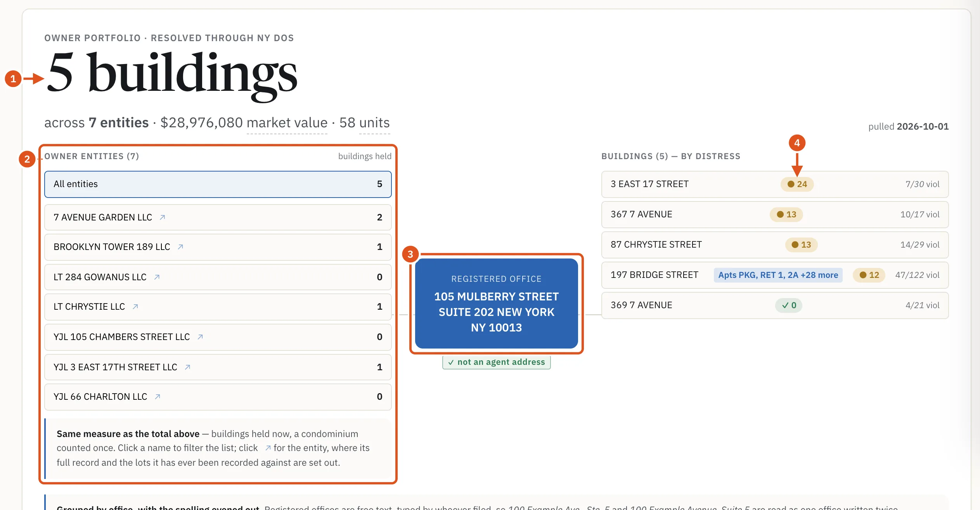
Task: Open the 87 CHRYSTIE STREET building row
Action: (x=775, y=245)
